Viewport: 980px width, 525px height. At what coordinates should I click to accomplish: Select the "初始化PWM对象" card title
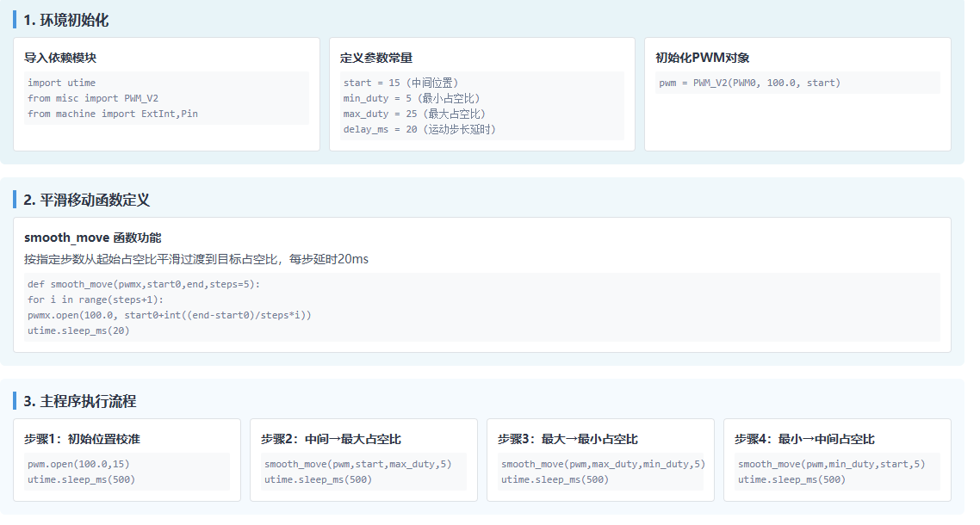[703, 58]
